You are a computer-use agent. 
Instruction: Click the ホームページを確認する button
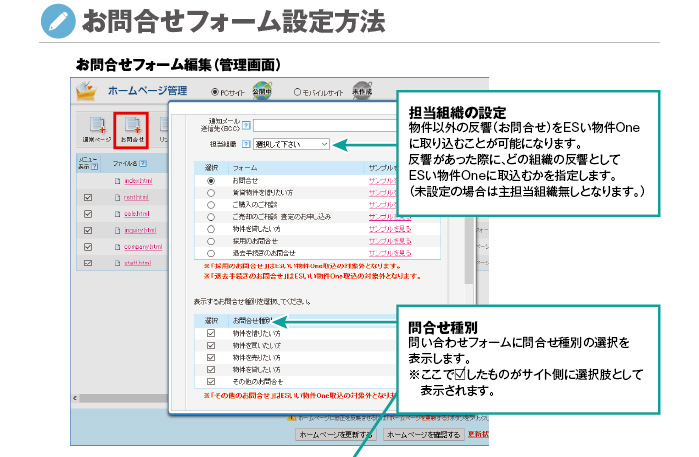coord(424,434)
